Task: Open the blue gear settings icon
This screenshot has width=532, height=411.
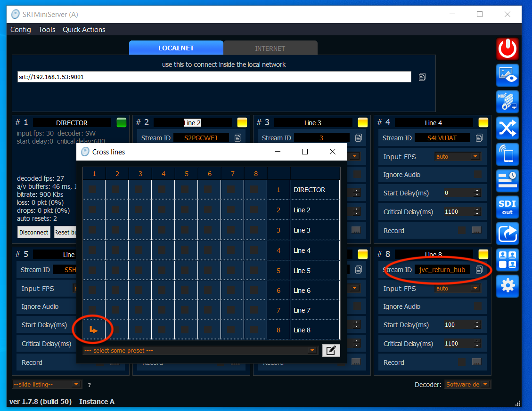Action: (x=507, y=286)
